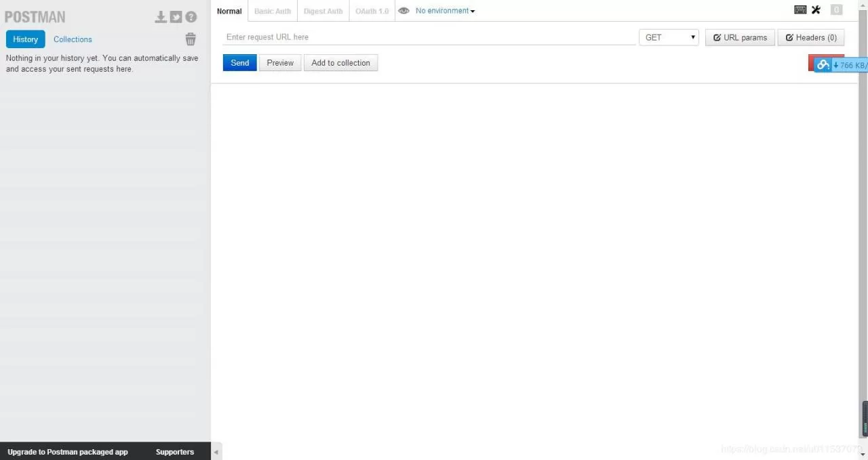Screen dimensions: 868x460
Task: Select the Basic Auth tab
Action: (273, 12)
